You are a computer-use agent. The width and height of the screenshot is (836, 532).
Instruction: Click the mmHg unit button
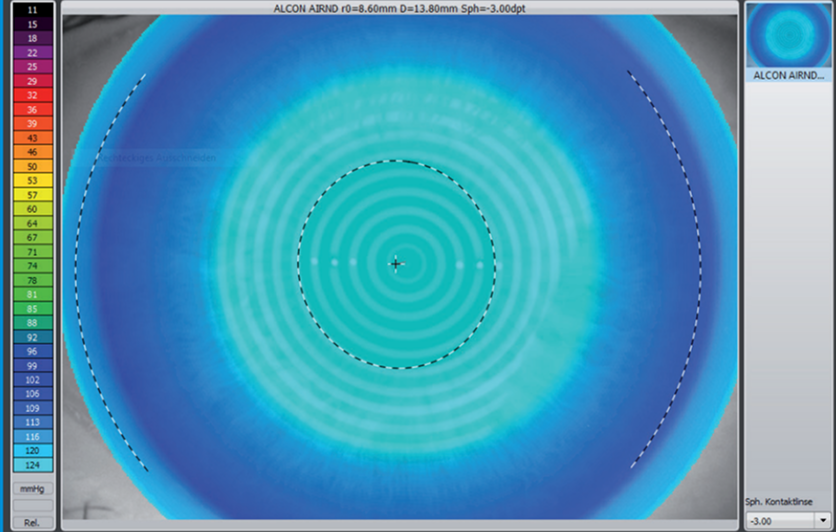point(33,489)
